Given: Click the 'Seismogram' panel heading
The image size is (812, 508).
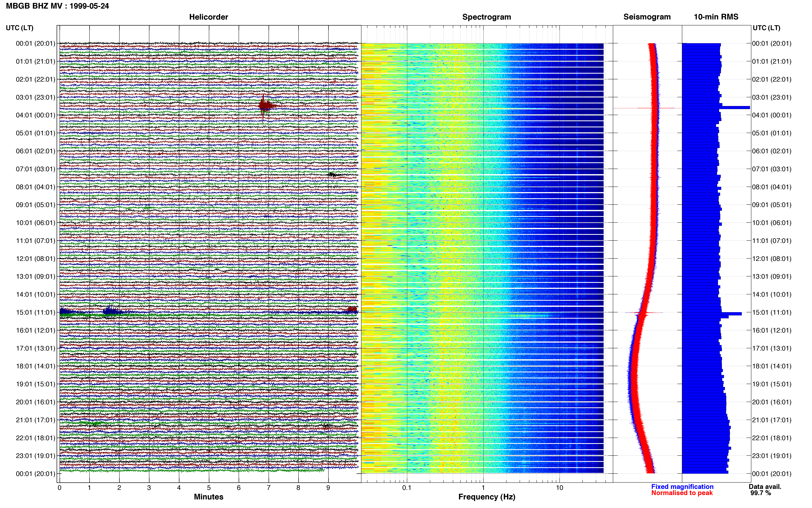Looking at the screenshot, I should [x=647, y=17].
